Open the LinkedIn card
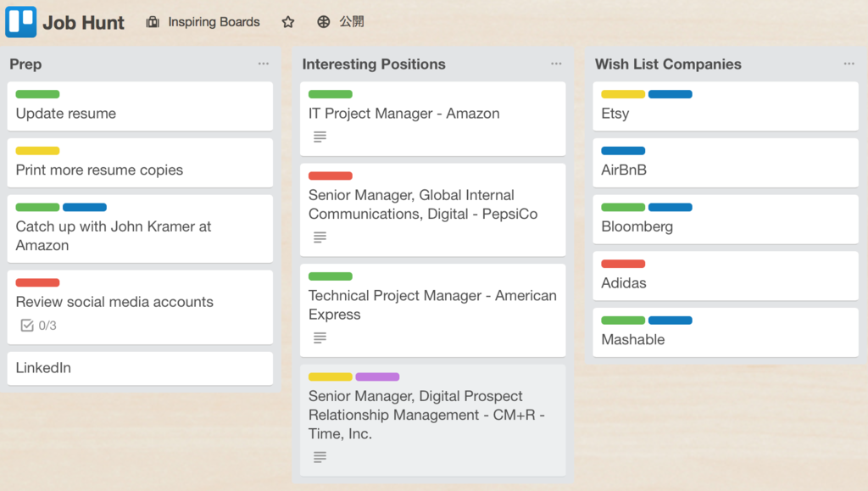 (140, 368)
